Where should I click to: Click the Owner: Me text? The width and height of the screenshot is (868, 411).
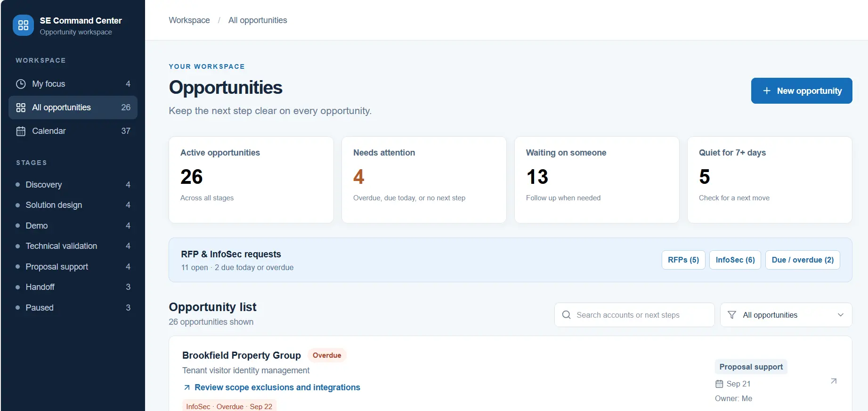click(x=733, y=399)
